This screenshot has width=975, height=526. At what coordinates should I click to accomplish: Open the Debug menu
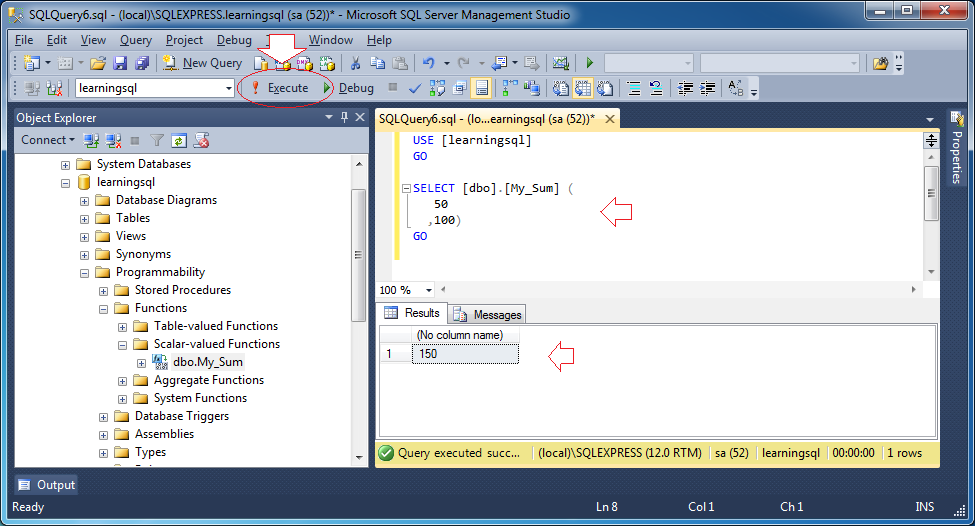coord(234,40)
